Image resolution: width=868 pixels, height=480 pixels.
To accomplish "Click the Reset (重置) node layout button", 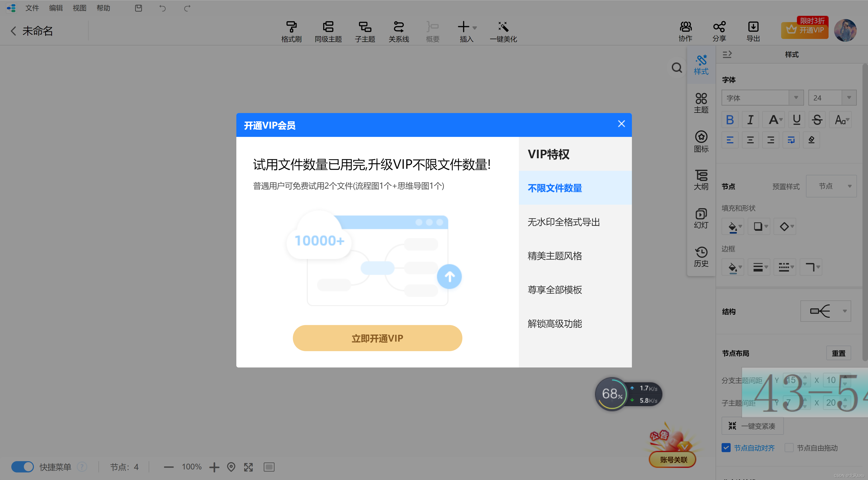I will click(838, 353).
